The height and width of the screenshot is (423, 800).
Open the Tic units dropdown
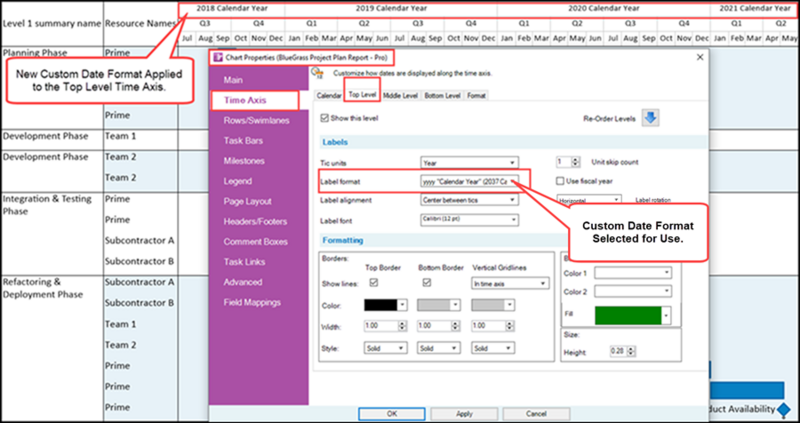[x=469, y=163]
